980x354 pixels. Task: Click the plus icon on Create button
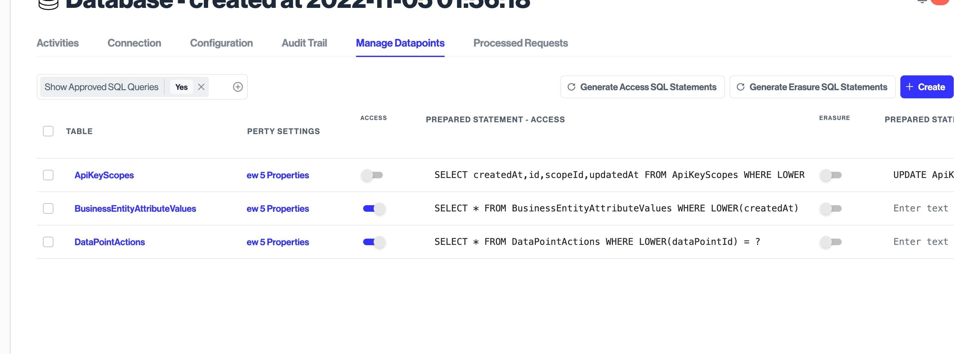pos(909,87)
